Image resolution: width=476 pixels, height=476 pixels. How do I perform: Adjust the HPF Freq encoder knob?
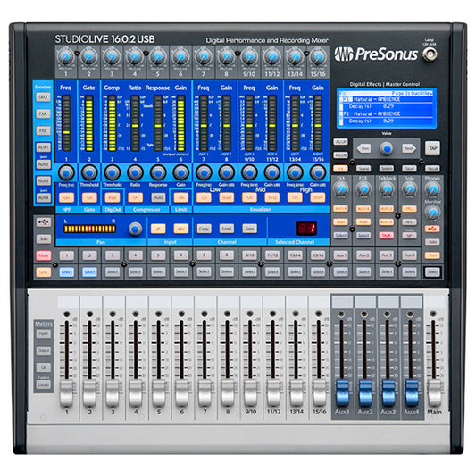pyautogui.click(x=66, y=172)
